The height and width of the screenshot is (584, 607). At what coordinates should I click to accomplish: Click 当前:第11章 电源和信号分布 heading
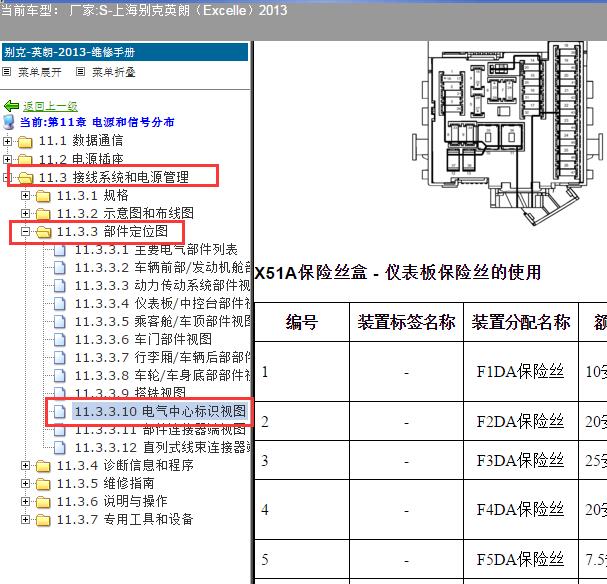click(x=97, y=122)
